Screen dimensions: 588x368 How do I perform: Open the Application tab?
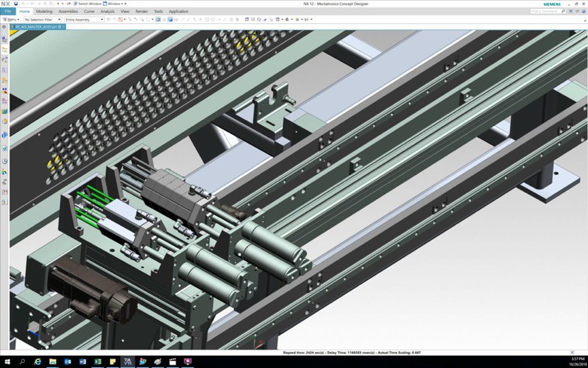tap(178, 12)
